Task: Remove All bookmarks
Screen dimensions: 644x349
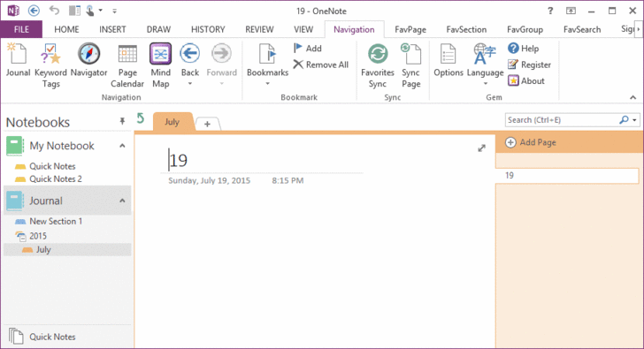Action: [x=321, y=64]
